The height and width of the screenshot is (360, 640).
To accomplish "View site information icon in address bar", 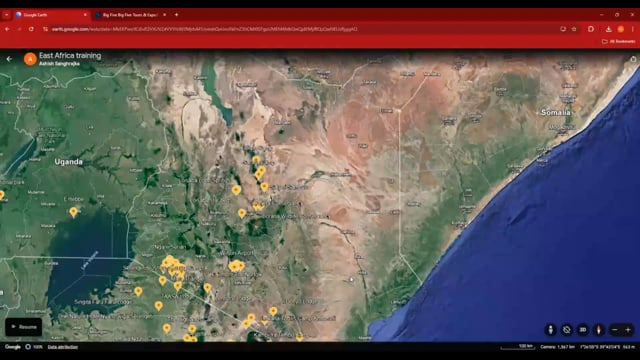I will pyautogui.click(x=45, y=29).
